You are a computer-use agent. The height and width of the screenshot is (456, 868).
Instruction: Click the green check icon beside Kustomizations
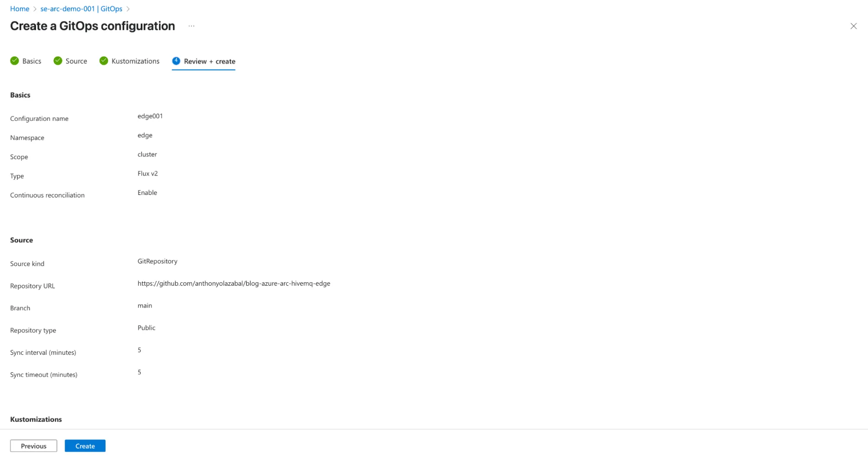(x=104, y=61)
